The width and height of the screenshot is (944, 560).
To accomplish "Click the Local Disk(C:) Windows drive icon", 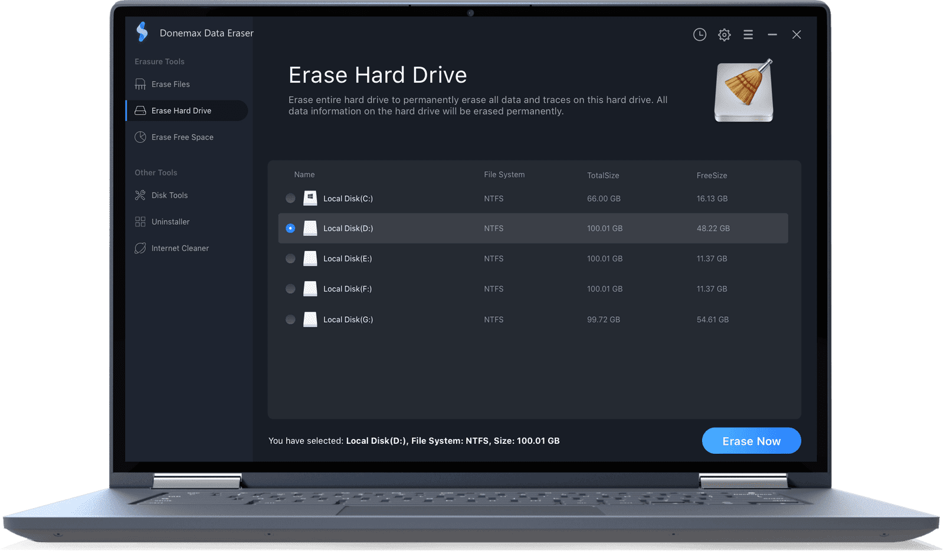I will (310, 198).
